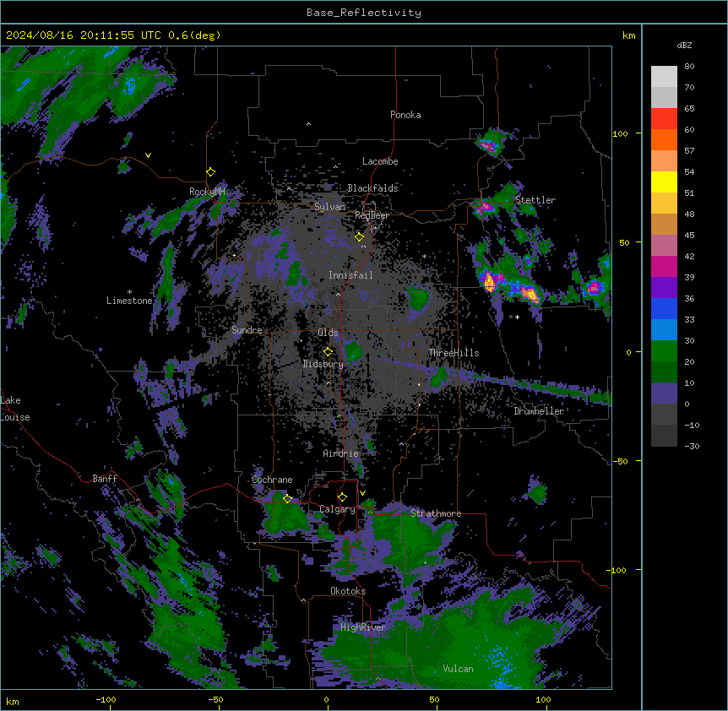The width and height of the screenshot is (728, 711).
Task: Choose the purple 36-39 dBZ legend swatch
Action: (x=664, y=288)
